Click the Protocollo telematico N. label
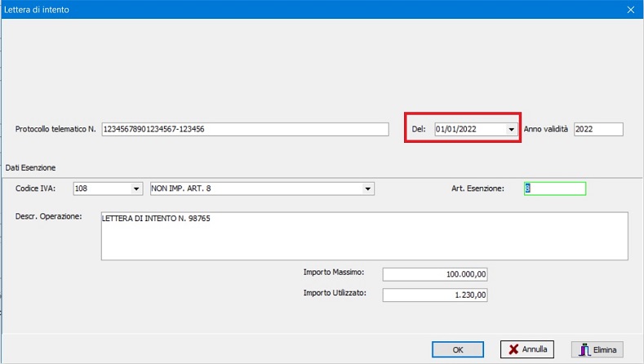The width and height of the screenshot is (644, 364). point(56,129)
